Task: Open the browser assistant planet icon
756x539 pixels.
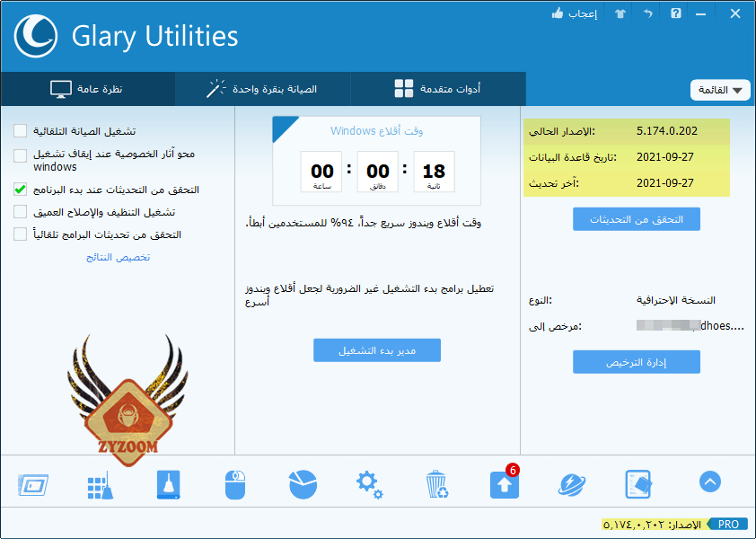Action: (x=572, y=484)
